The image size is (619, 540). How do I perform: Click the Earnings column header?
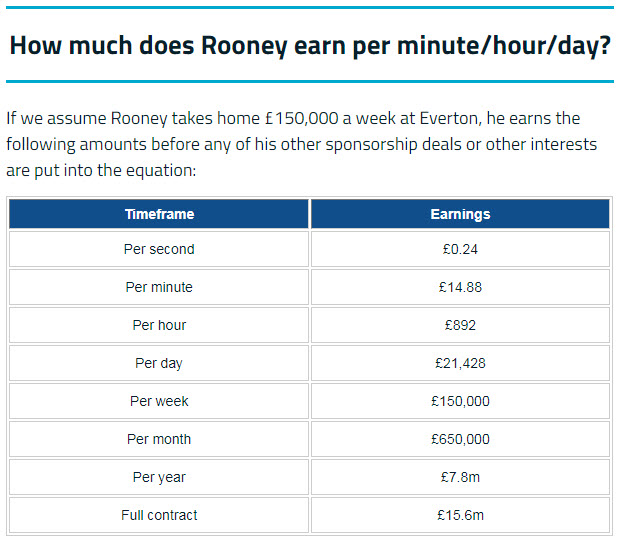tap(460, 214)
